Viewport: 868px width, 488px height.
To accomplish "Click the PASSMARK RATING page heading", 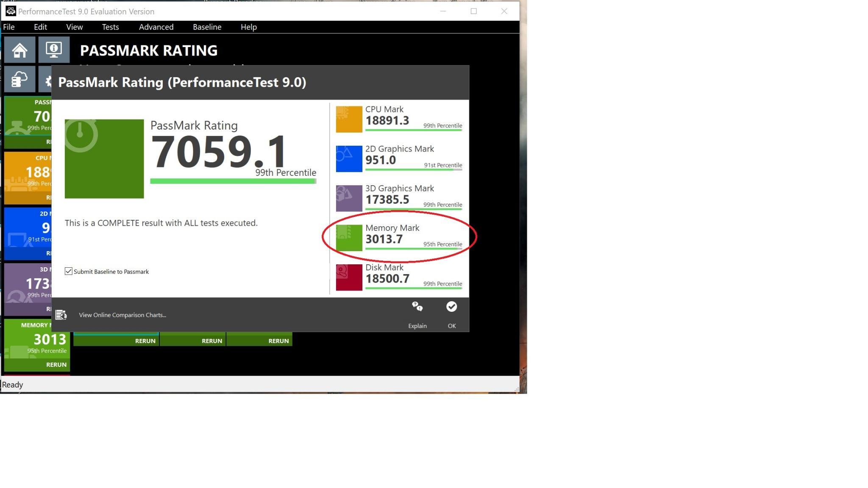I will 149,51.
